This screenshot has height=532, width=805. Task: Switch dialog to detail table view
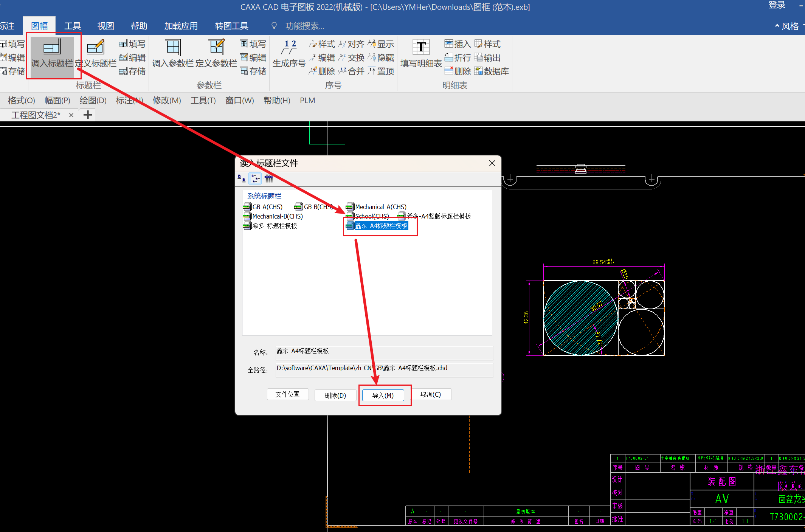269,178
